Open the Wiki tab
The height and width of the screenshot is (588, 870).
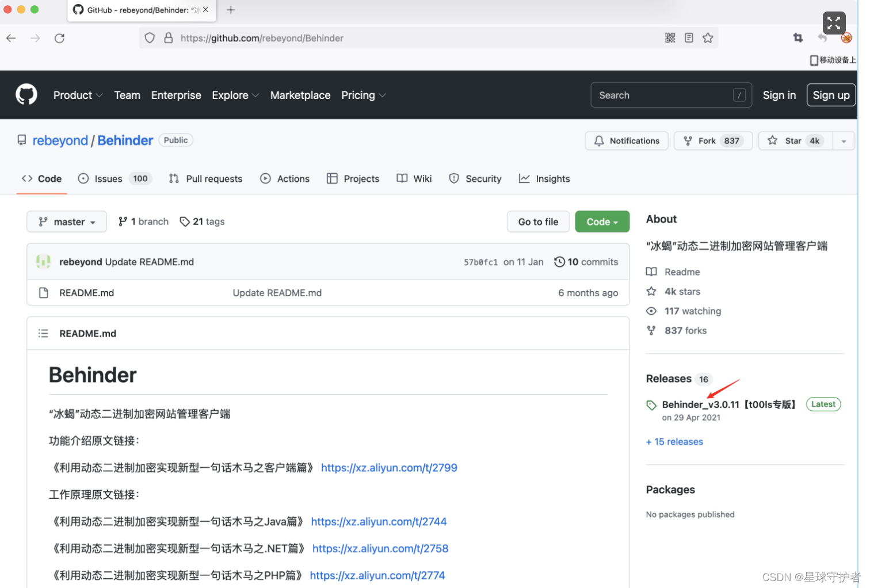(414, 178)
